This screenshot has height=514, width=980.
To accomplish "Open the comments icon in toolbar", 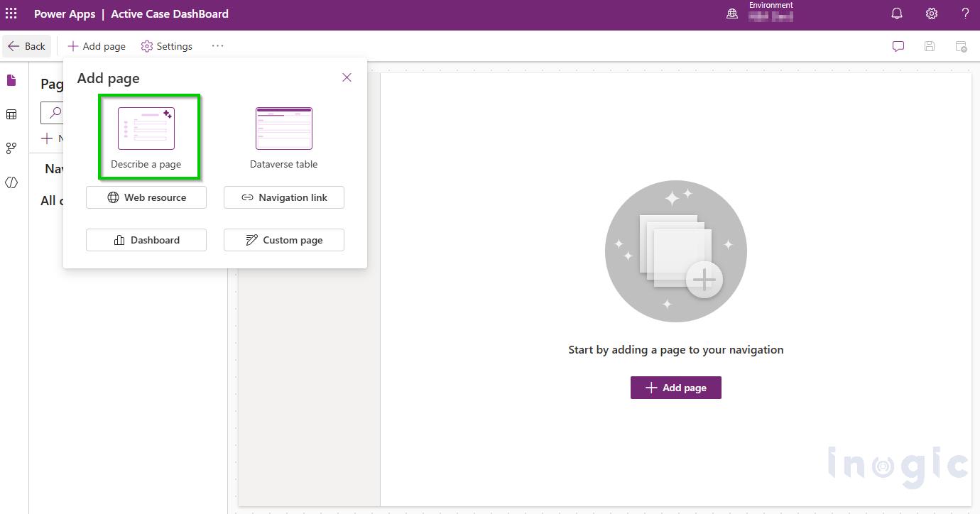I will pyautogui.click(x=898, y=46).
